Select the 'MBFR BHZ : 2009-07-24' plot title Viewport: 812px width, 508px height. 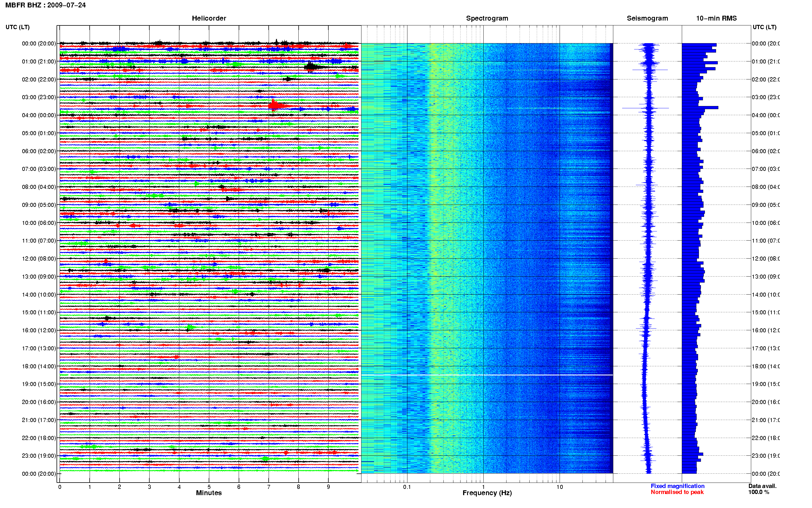pos(46,5)
